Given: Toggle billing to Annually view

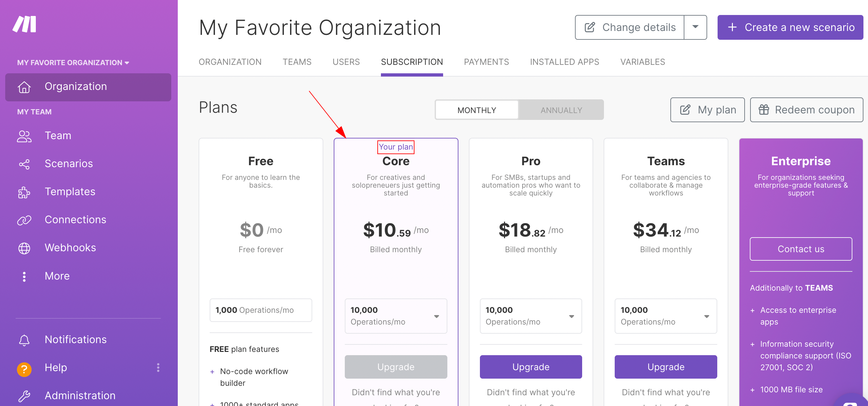Looking at the screenshot, I should (561, 109).
